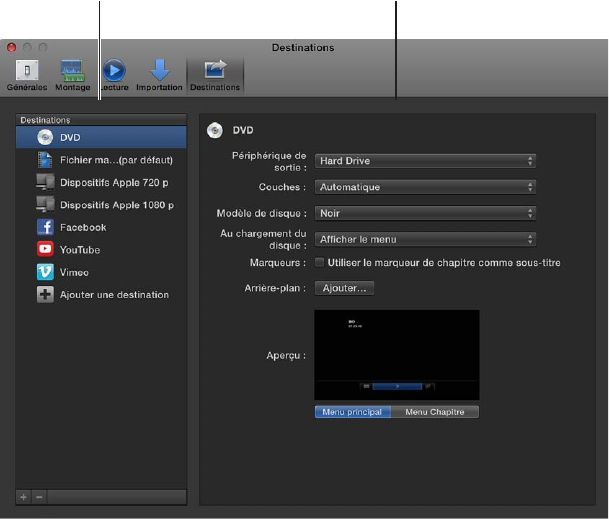Image resolution: width=609 pixels, height=519 pixels.
Task: Select the YouTube destination
Action: 101,250
